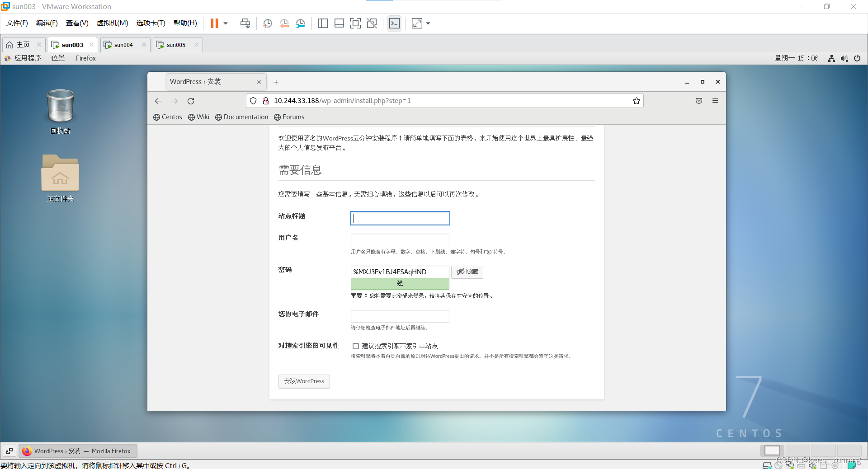Open the 应用程序 menu in CentOS

tap(23, 58)
